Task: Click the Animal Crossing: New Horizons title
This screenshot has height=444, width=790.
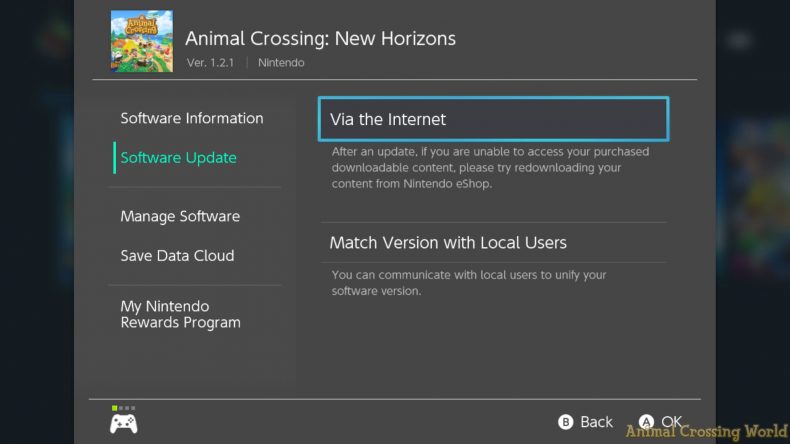Action: click(320, 38)
